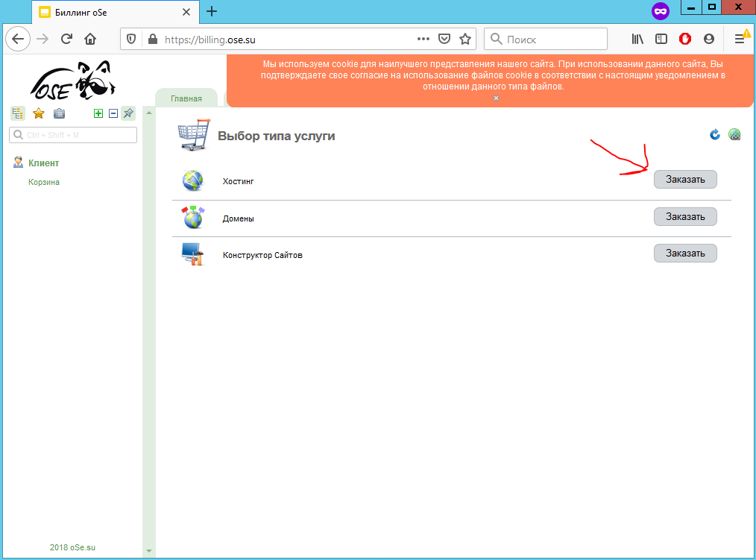Screen dimensions: 756x560
Task: Click the Хостинг globe icon
Action: 193,181
